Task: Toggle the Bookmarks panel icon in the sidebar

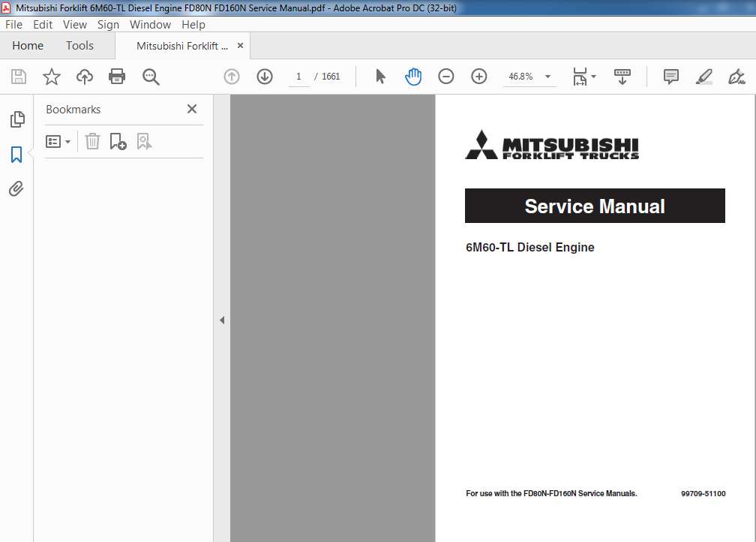Action: click(16, 155)
